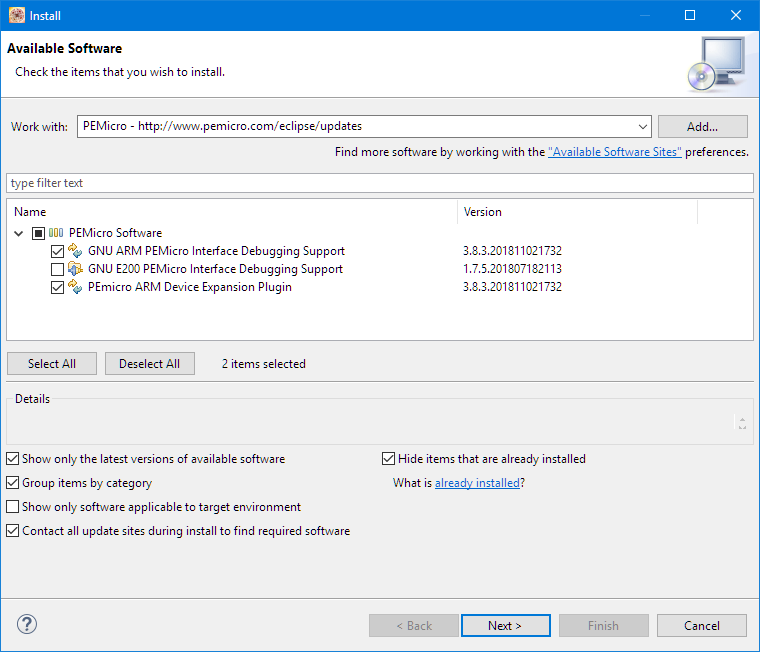760x652 pixels.
Task: Select the GNU E200 PEMicro Interface Debugging Support row
Action: (x=215, y=269)
